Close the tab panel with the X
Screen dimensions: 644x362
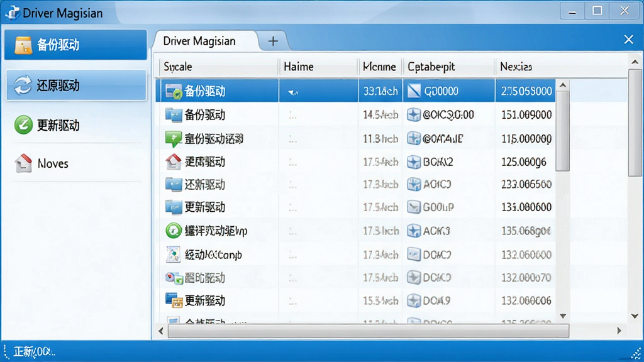[x=628, y=40]
